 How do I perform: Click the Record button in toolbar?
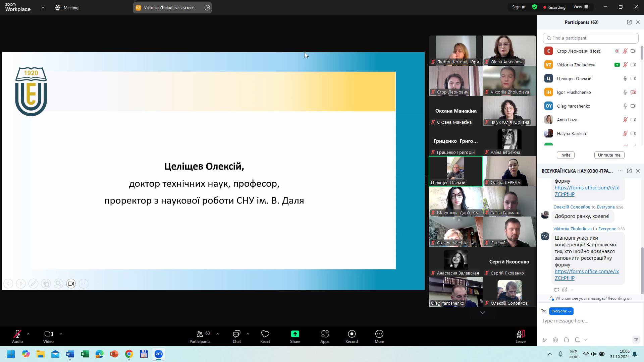tap(352, 337)
